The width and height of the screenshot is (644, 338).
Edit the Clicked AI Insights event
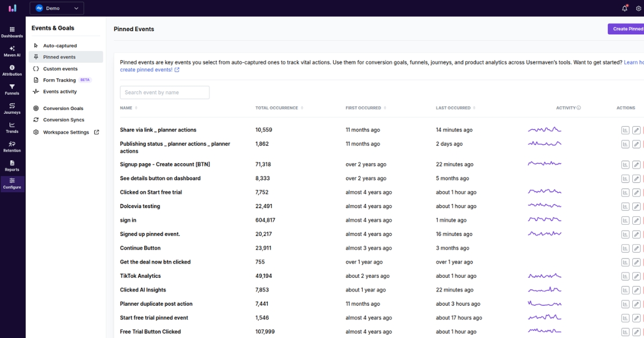636,290
